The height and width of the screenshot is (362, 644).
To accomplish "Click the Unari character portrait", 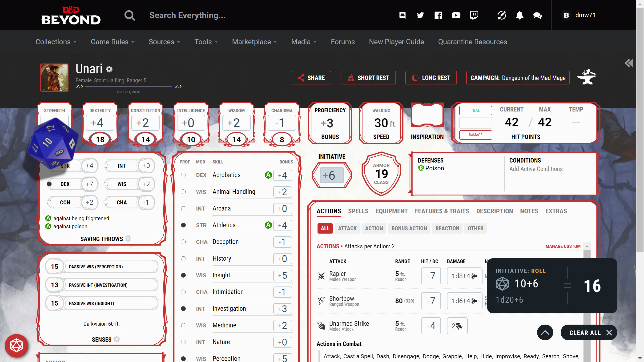I will 54,77.
